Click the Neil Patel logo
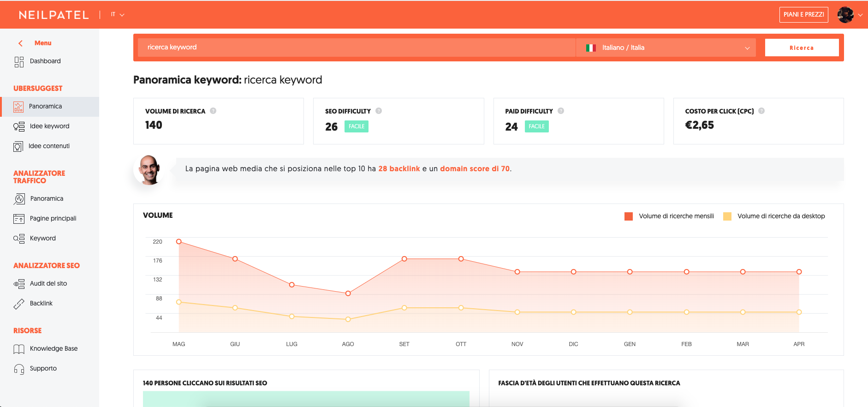This screenshot has height=407, width=868. (x=54, y=15)
